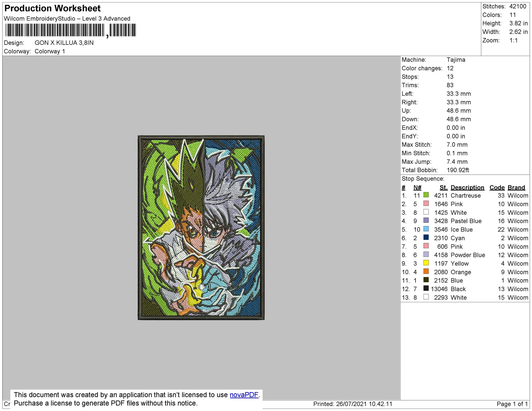
Task: Click the Stitches value 42100
Action: 518,6
